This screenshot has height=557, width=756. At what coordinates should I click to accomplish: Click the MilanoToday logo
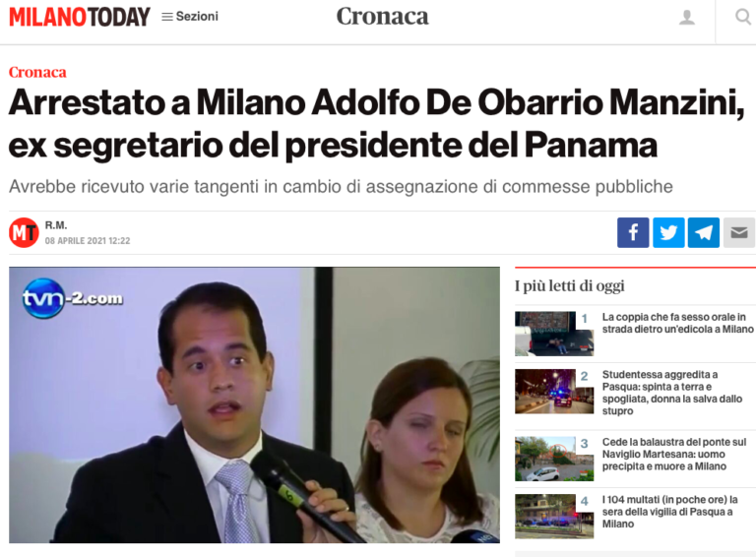(80, 17)
